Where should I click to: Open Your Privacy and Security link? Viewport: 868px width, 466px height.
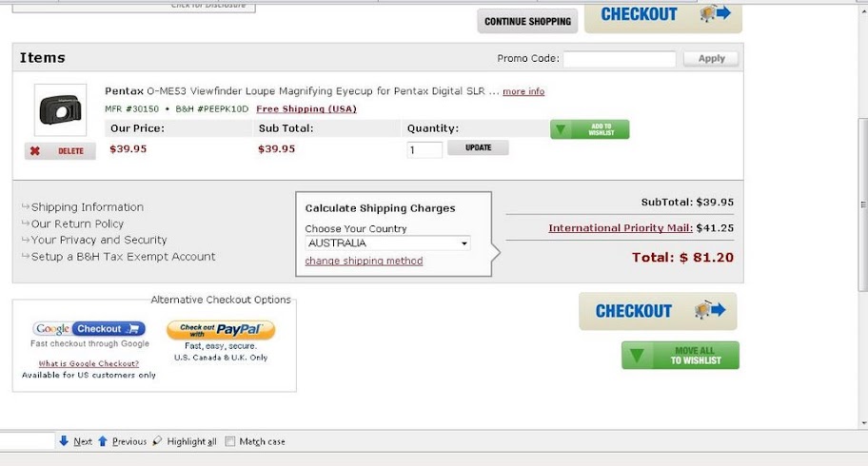click(99, 240)
